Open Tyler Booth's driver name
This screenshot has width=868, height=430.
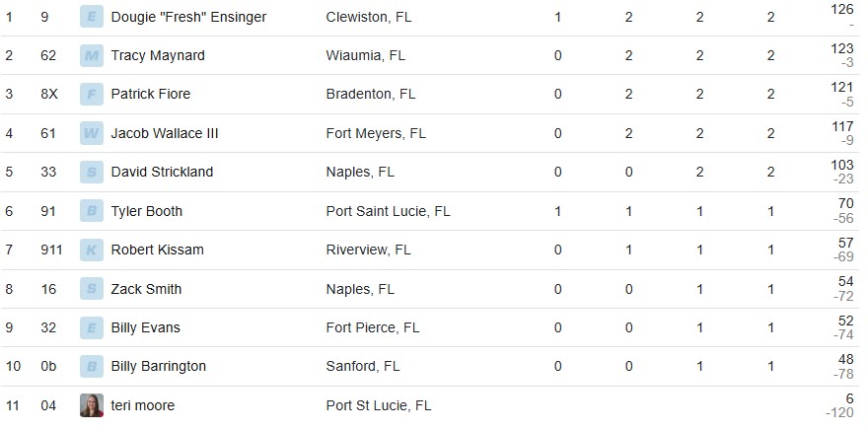click(x=147, y=211)
